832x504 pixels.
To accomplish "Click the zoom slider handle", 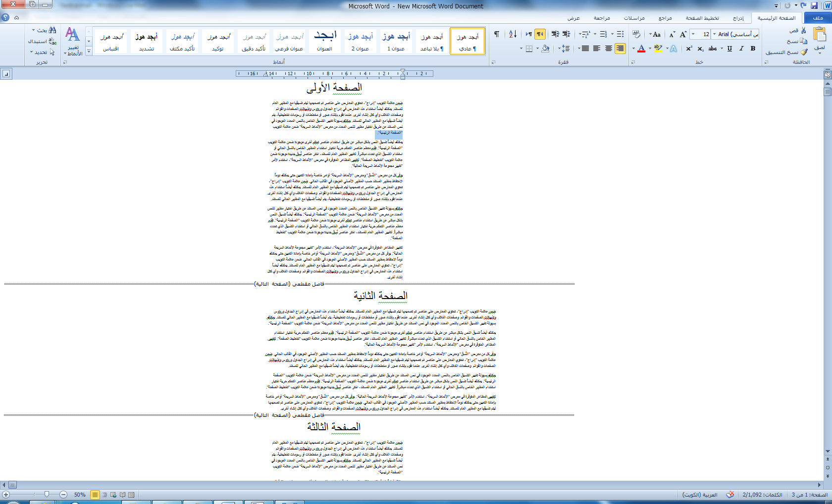I will 47,495.
